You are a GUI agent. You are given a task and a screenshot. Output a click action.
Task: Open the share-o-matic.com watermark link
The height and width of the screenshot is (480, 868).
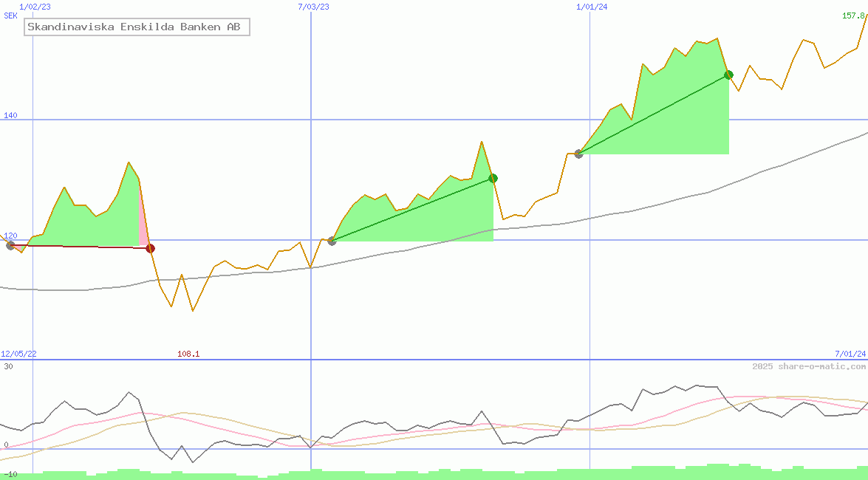tap(809, 366)
